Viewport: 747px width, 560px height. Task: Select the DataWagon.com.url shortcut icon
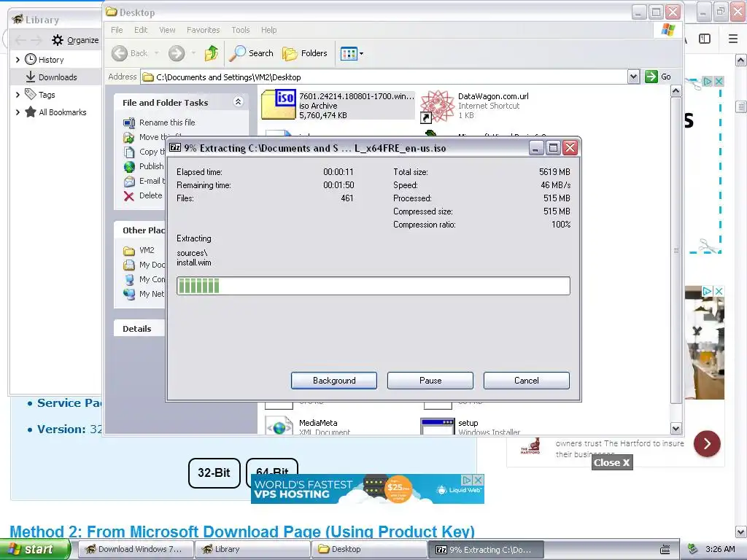tap(438, 106)
